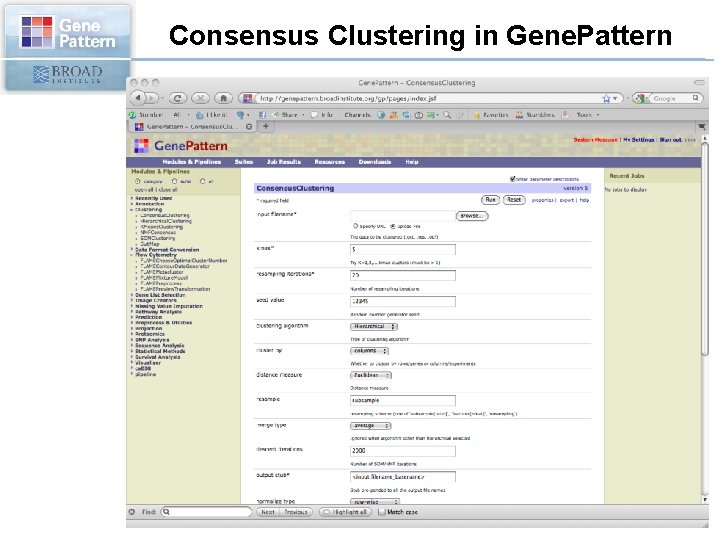Viewport: 720px width, 540px height.
Task: Toggle show parameter descriptions checkbox
Action: point(512,179)
